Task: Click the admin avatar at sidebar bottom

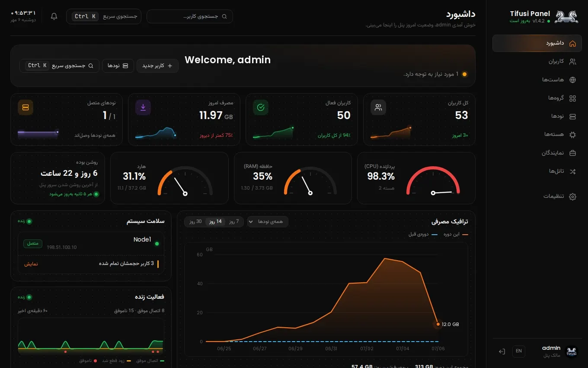Action: point(572,352)
